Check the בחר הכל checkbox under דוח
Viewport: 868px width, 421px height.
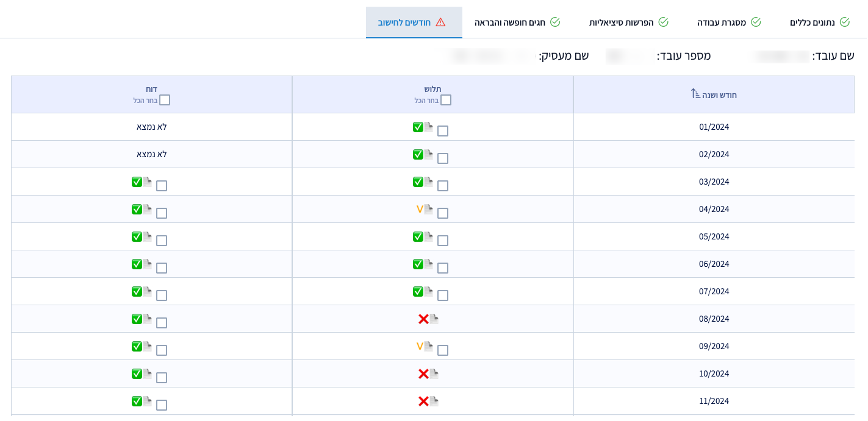click(x=165, y=100)
